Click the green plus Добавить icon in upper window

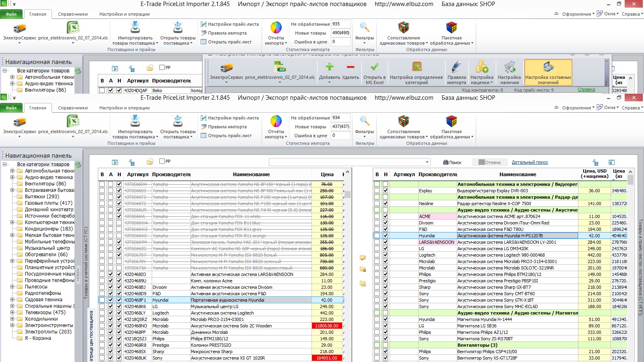click(x=329, y=67)
